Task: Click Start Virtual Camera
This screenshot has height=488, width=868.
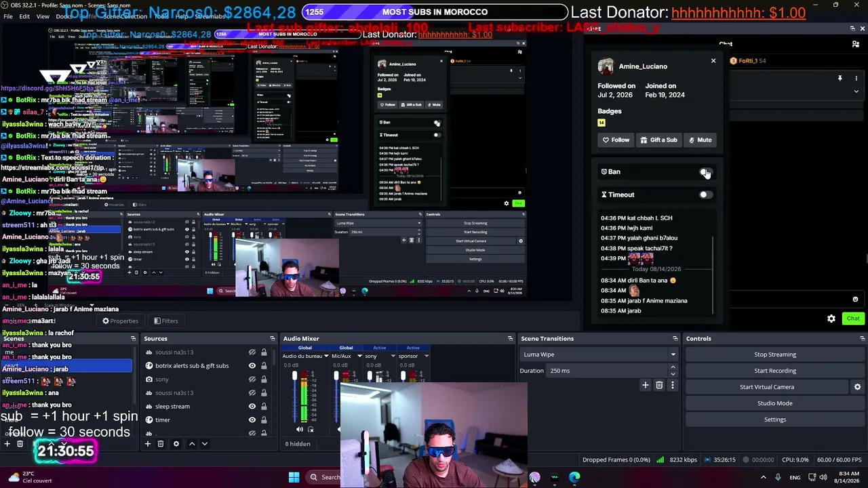Action: point(767,387)
